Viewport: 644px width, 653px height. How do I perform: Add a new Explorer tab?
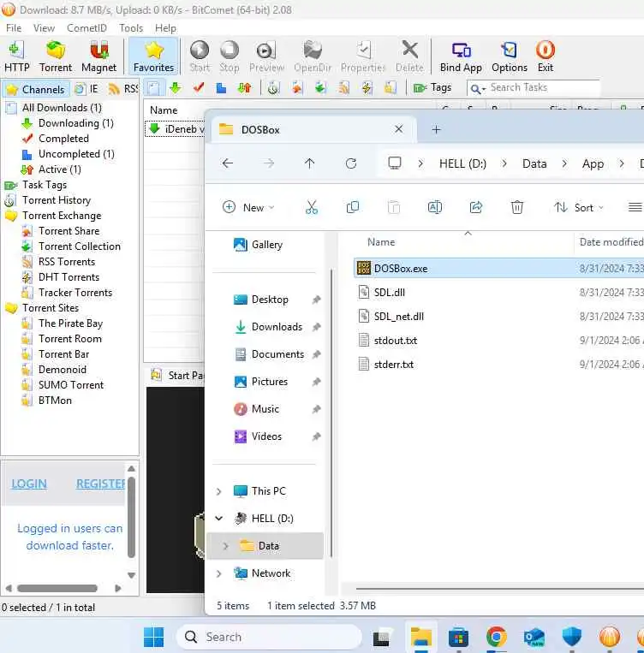[436, 129]
